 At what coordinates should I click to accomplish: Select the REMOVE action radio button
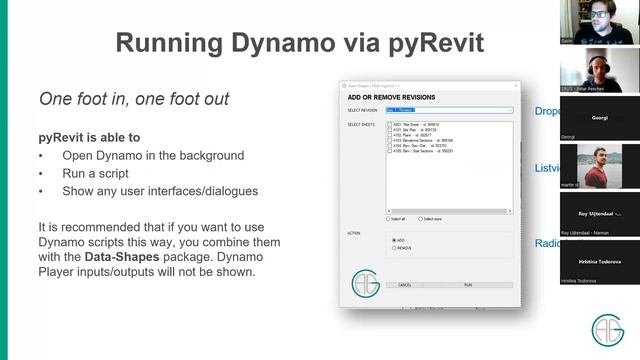[x=394, y=248]
